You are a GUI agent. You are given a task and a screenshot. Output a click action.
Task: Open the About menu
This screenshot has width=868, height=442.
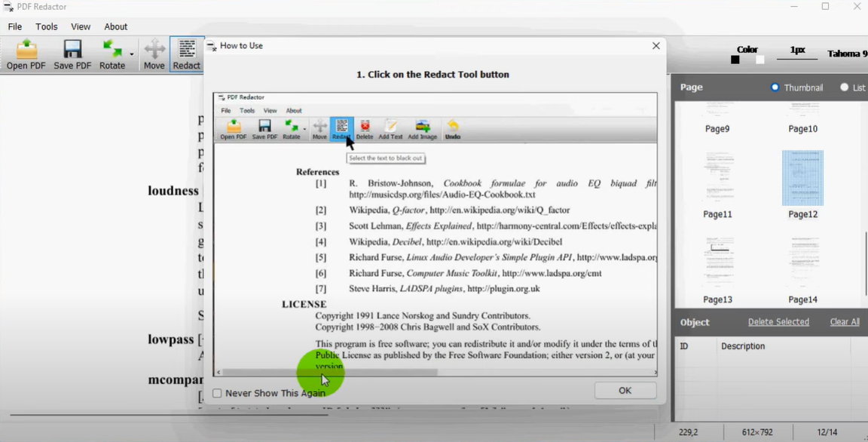pos(116,26)
